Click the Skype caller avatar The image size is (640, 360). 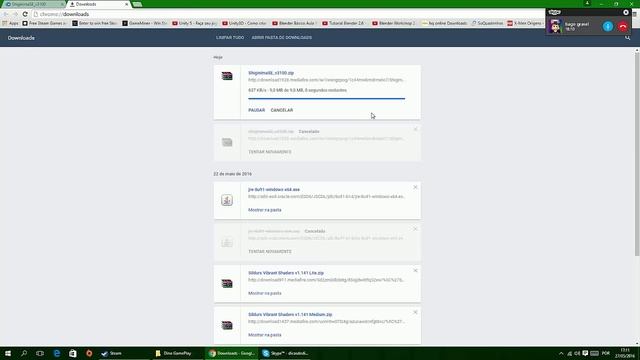coord(555,27)
